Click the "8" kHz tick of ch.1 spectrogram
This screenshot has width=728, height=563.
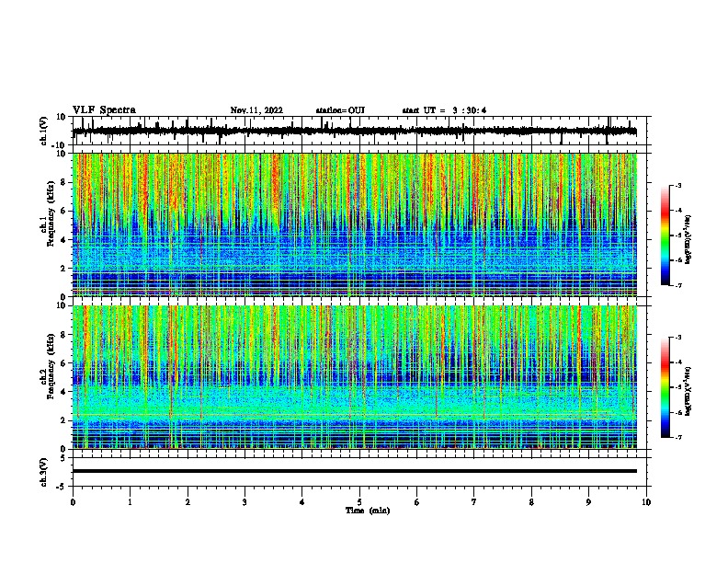[63, 182]
